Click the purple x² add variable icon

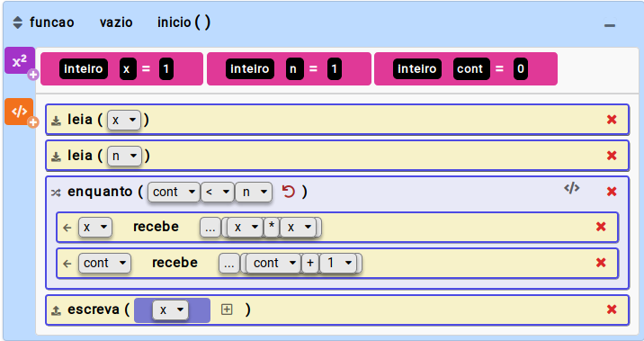19,61
